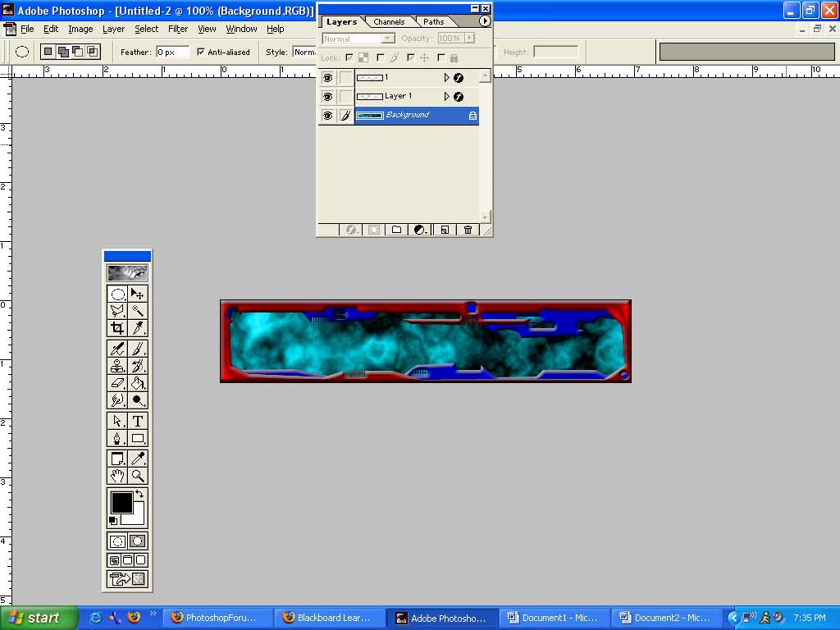Viewport: 840px width, 630px height.
Task: Click the black foreground color swatch
Action: (121, 502)
